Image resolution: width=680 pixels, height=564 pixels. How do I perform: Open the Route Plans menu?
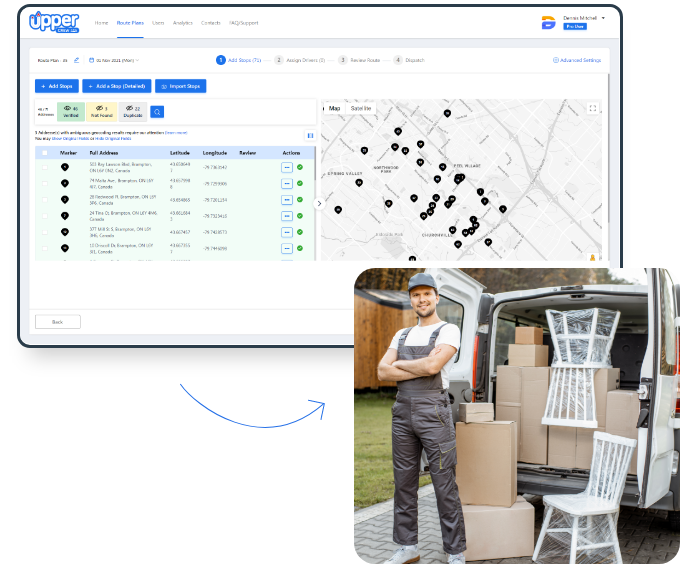coord(130,23)
